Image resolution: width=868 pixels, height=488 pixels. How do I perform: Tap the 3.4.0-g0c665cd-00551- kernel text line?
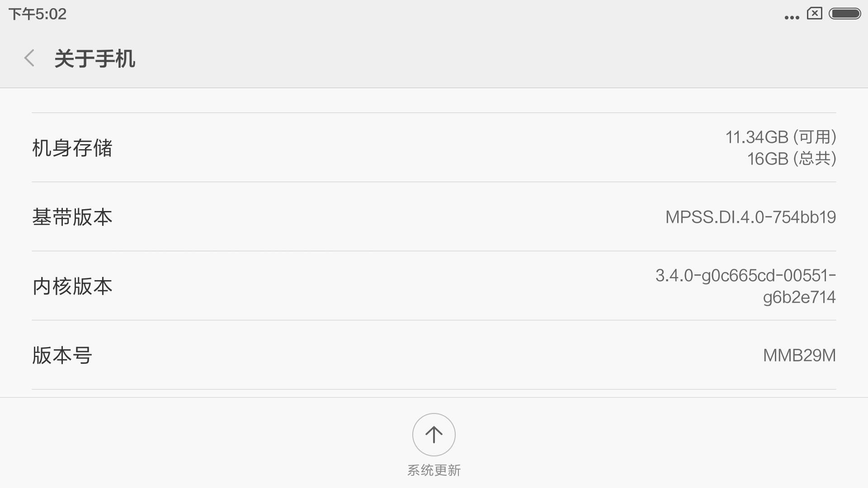pos(745,275)
